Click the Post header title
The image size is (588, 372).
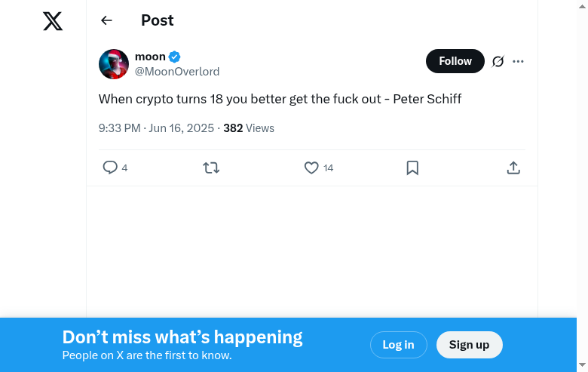pyautogui.click(x=157, y=21)
